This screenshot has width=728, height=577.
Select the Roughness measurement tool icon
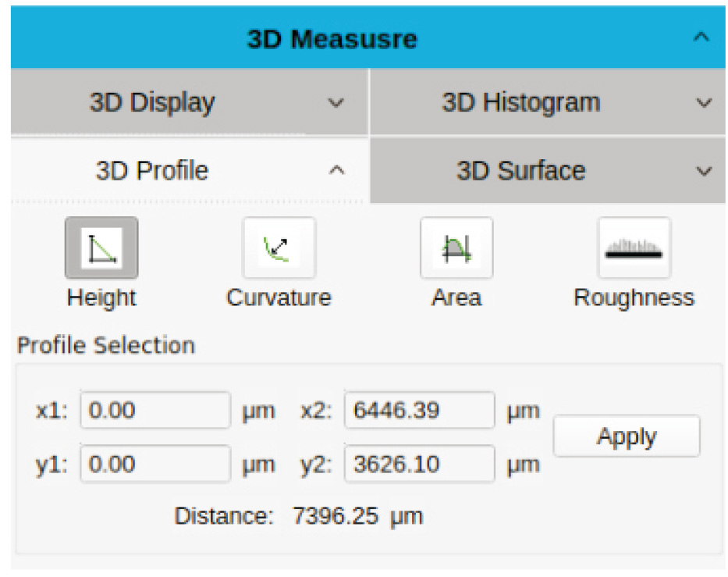coord(634,248)
